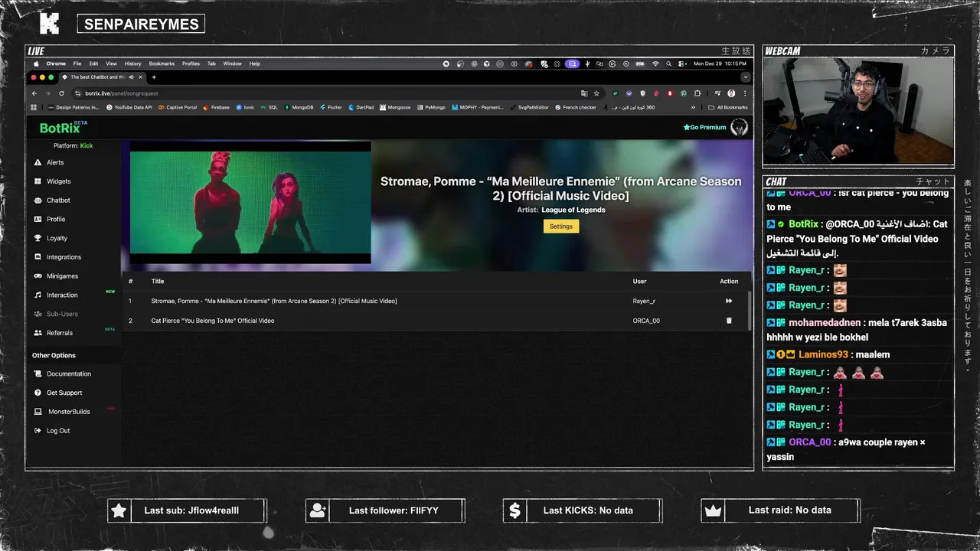Viewport: 980px width, 551px height.
Task: Click the Log Out arrow icon
Action: [38, 430]
